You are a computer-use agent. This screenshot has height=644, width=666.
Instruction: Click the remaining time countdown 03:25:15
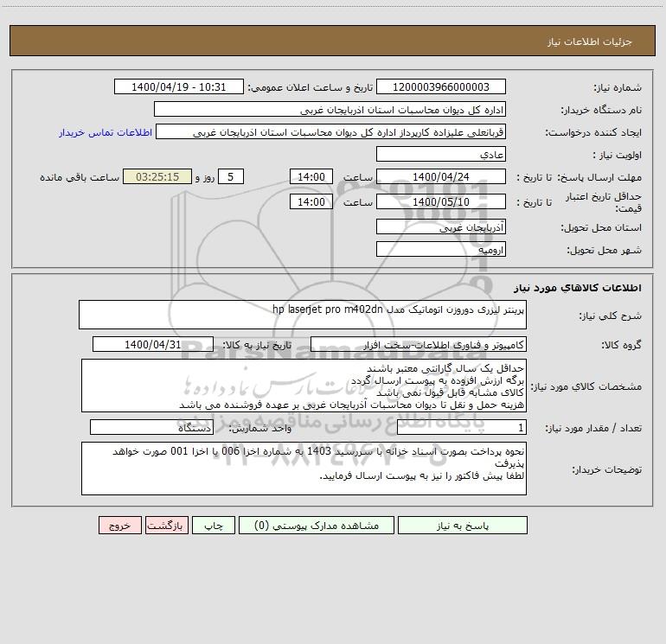[157, 177]
